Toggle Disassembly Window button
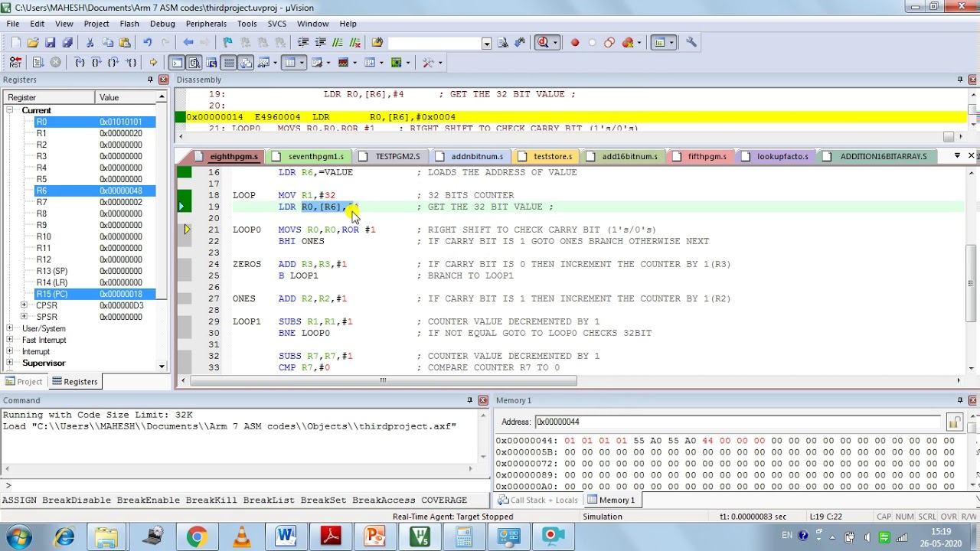Screen dimensions: 980x551 [x=194, y=63]
